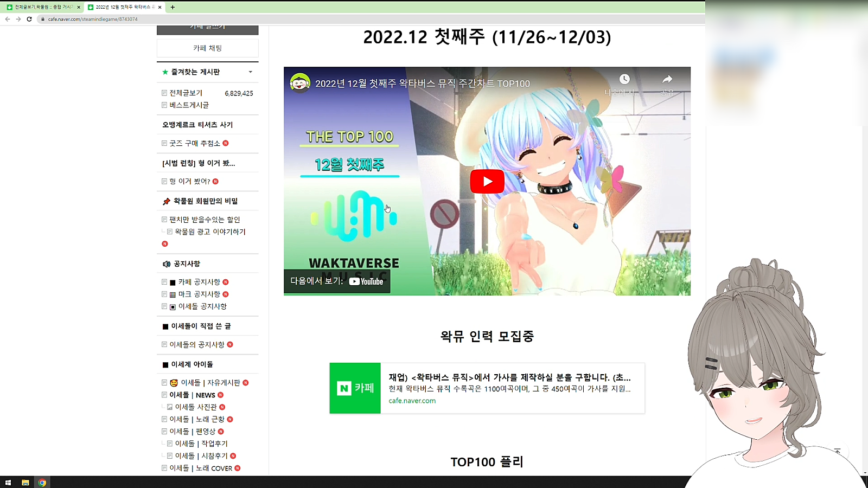This screenshot has height=488, width=868.
Task: Click the green star favorites icon
Action: [165, 72]
